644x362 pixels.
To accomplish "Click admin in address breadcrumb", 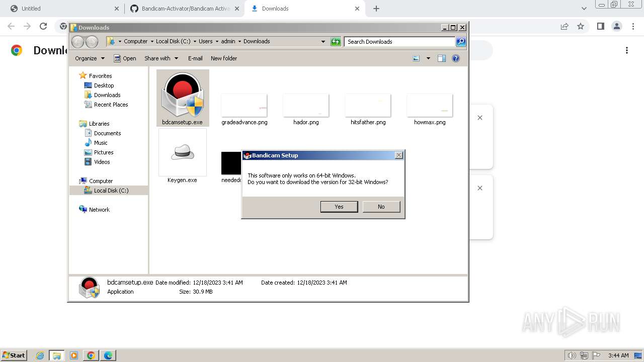I will coord(228,41).
